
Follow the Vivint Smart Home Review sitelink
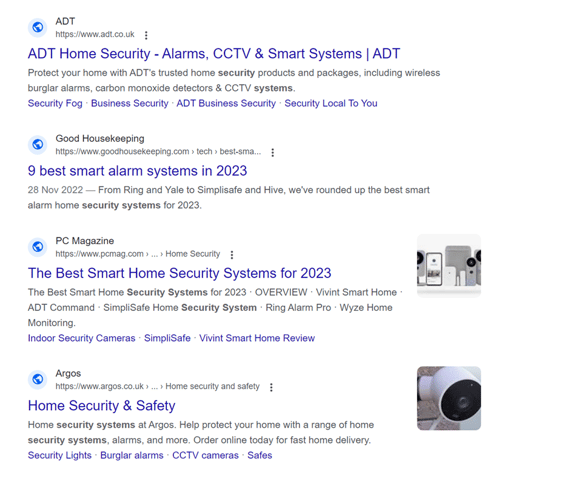tap(257, 338)
